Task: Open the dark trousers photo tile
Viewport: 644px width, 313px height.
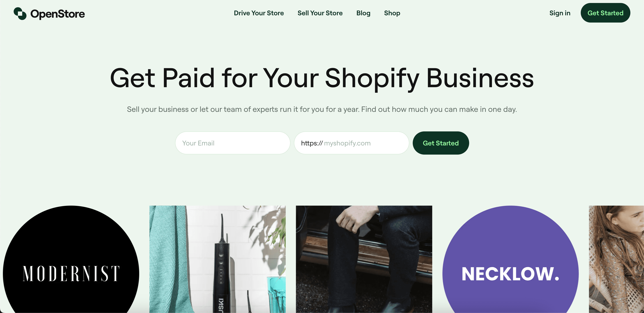Action: coord(364,259)
